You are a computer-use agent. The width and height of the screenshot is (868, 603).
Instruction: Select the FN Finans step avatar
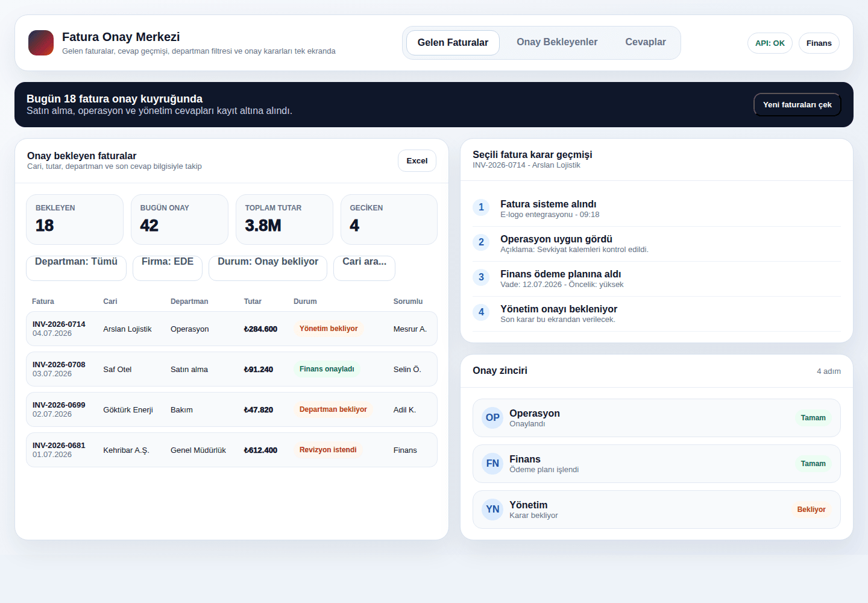tap(492, 464)
